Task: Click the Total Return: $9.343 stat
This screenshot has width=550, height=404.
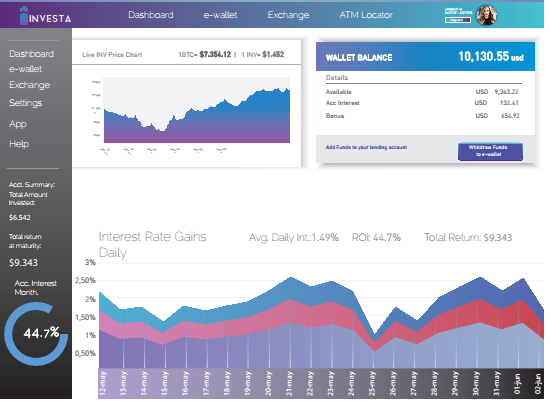Action: point(468,238)
